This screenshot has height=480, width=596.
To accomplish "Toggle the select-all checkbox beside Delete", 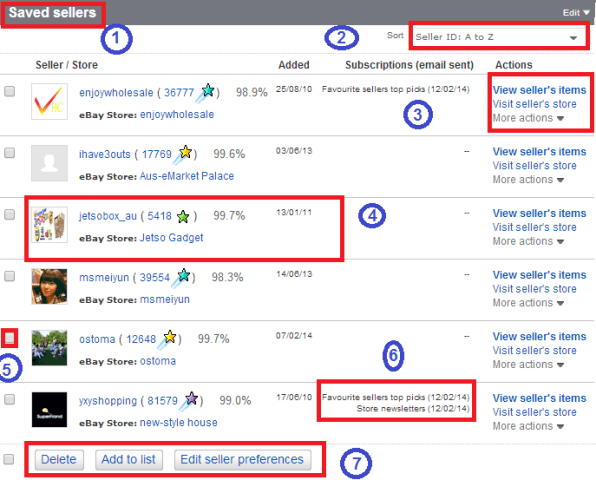I will (x=9, y=459).
